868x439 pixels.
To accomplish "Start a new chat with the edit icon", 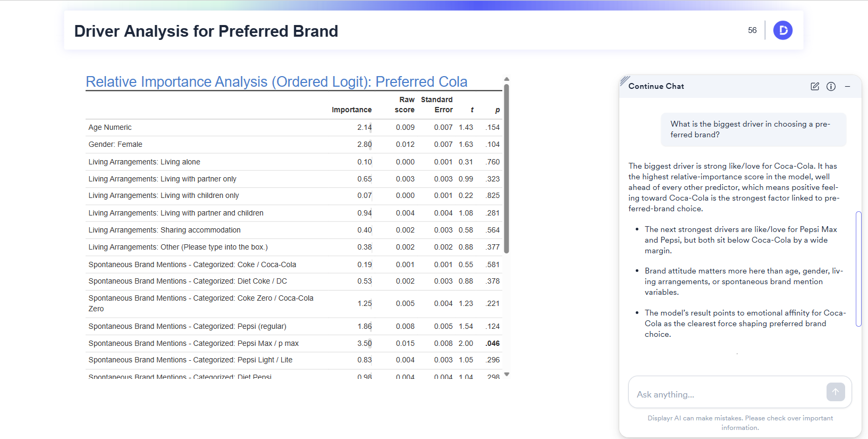I will [815, 86].
